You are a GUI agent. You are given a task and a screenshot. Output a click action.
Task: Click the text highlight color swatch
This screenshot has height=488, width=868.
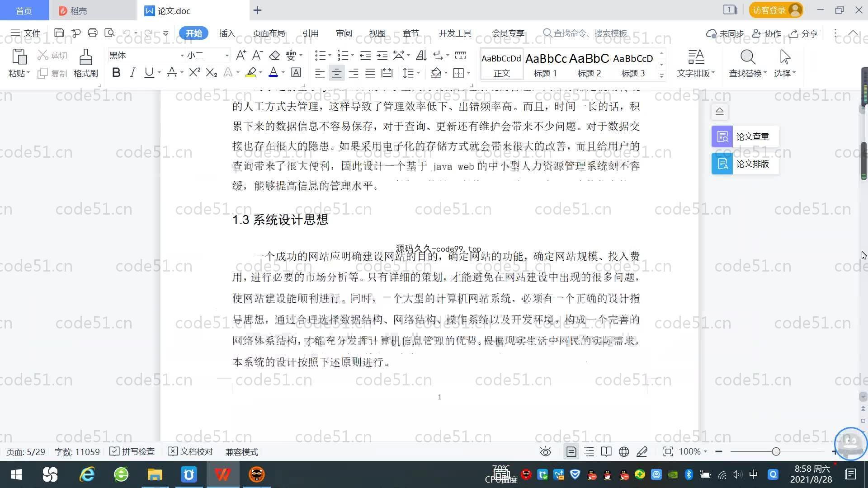tap(251, 73)
